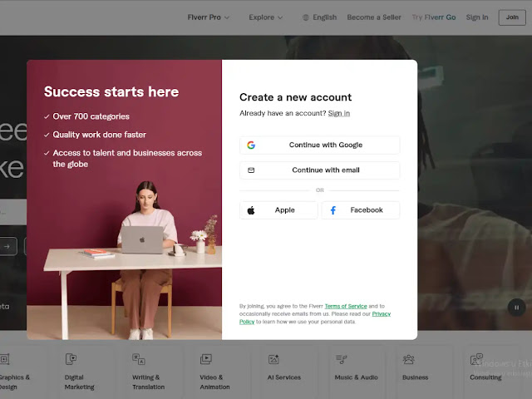Continue with Google sign-up
The height and width of the screenshot is (399, 532).
click(319, 145)
